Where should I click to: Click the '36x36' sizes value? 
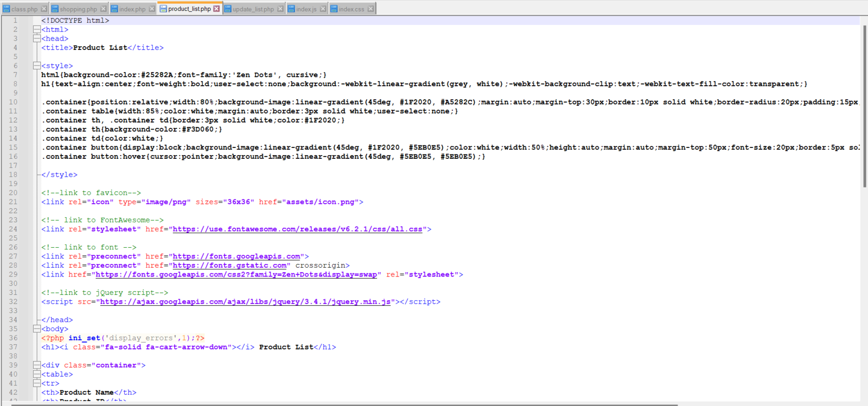(239, 202)
